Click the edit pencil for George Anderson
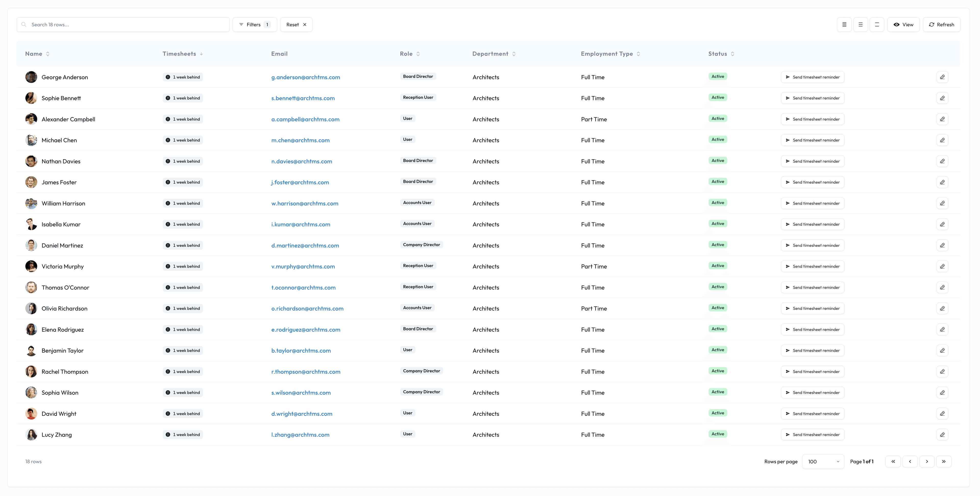980x496 pixels. [x=942, y=77]
